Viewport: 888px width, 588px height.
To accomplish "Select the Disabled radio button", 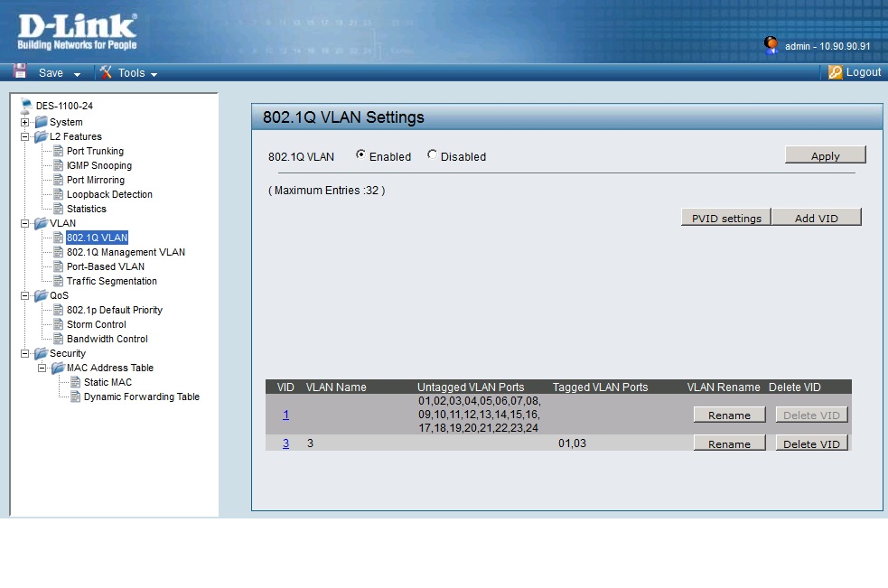I will 432,155.
